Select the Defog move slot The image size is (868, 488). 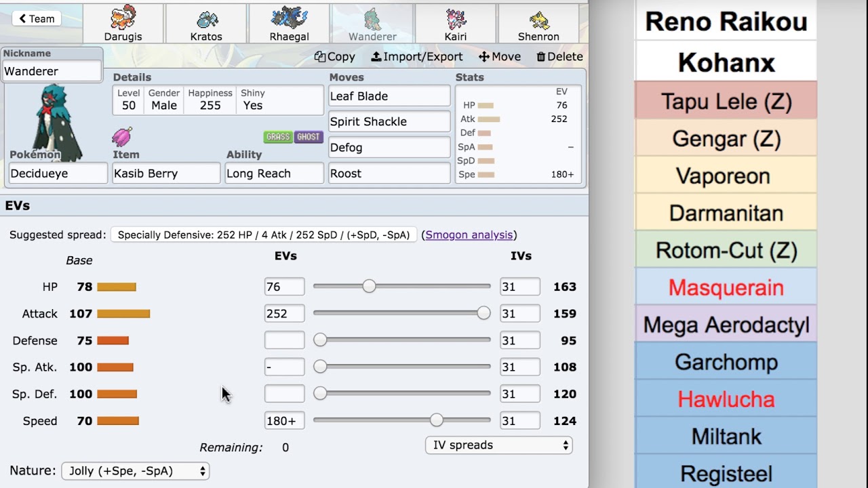(x=389, y=148)
